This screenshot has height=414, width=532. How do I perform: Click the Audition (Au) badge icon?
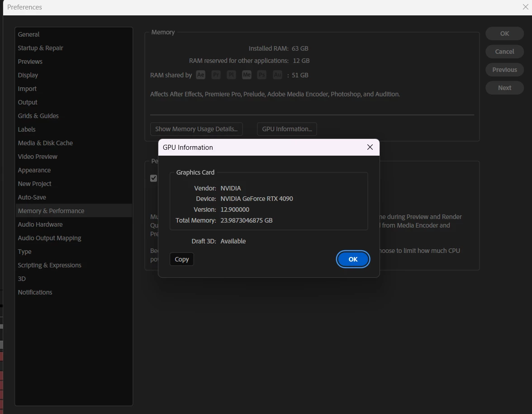pos(277,75)
